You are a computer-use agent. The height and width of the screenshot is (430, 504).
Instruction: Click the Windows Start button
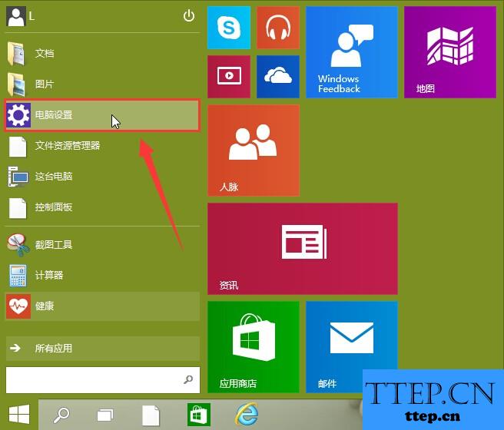[x=19, y=415]
